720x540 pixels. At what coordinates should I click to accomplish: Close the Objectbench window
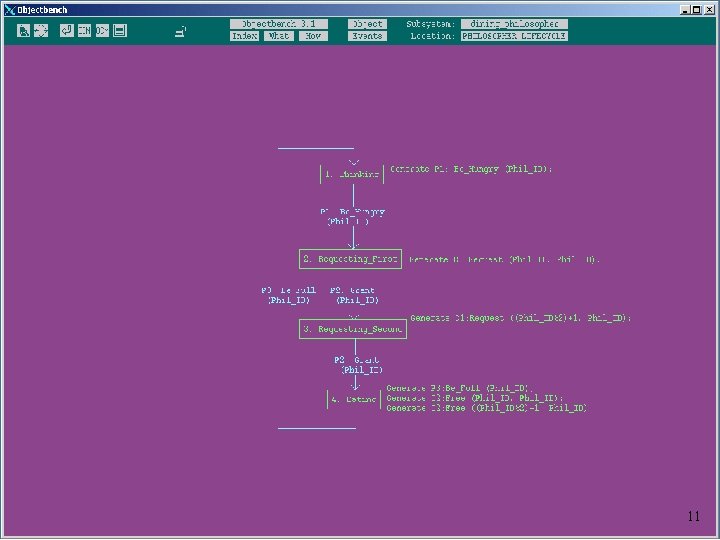point(709,10)
